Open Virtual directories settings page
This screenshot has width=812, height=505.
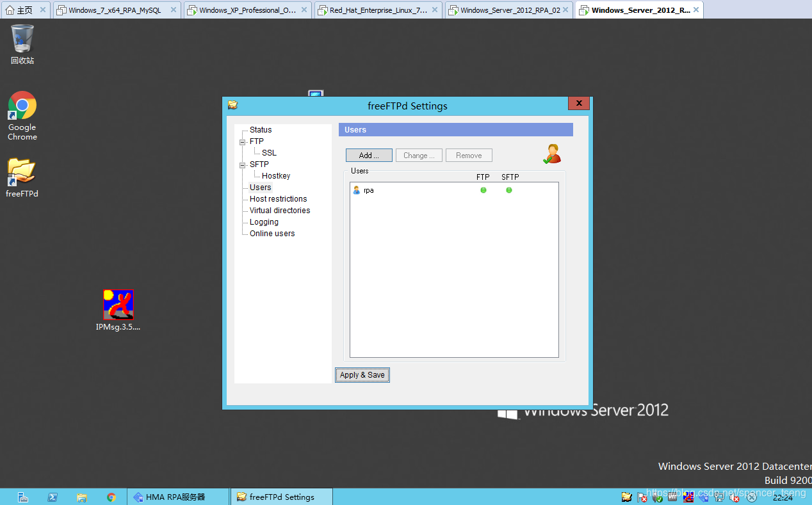point(280,211)
